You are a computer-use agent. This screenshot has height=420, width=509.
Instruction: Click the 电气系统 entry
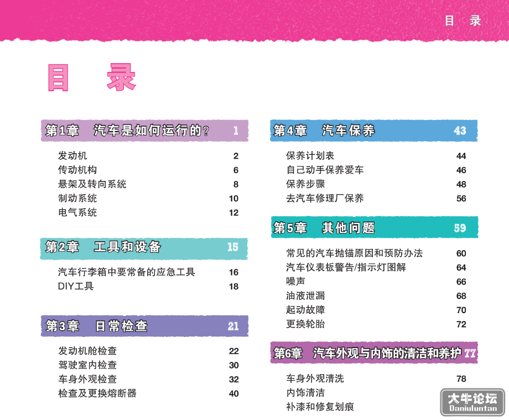(77, 212)
